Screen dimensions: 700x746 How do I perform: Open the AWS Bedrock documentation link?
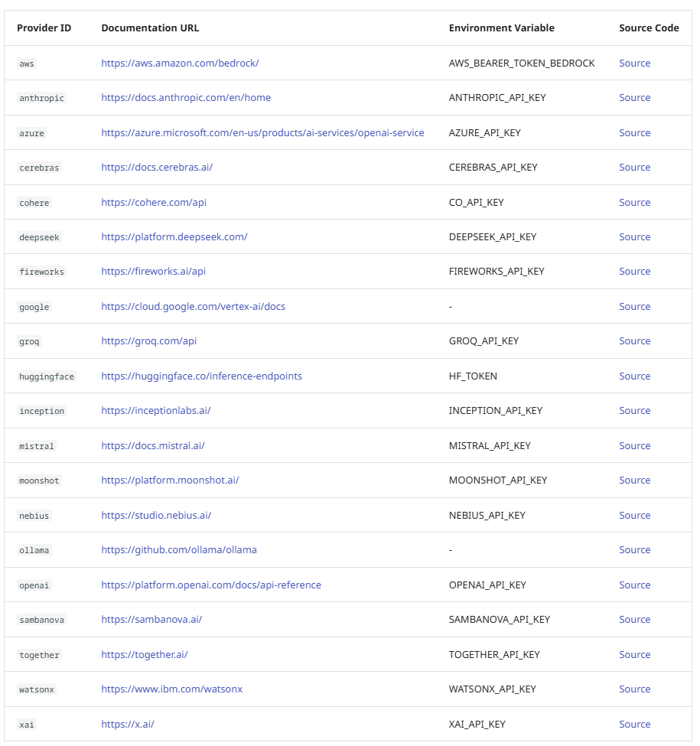click(x=180, y=64)
